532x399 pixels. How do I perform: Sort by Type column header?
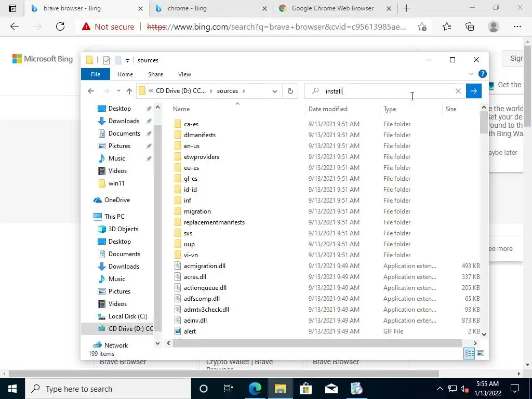(411, 109)
